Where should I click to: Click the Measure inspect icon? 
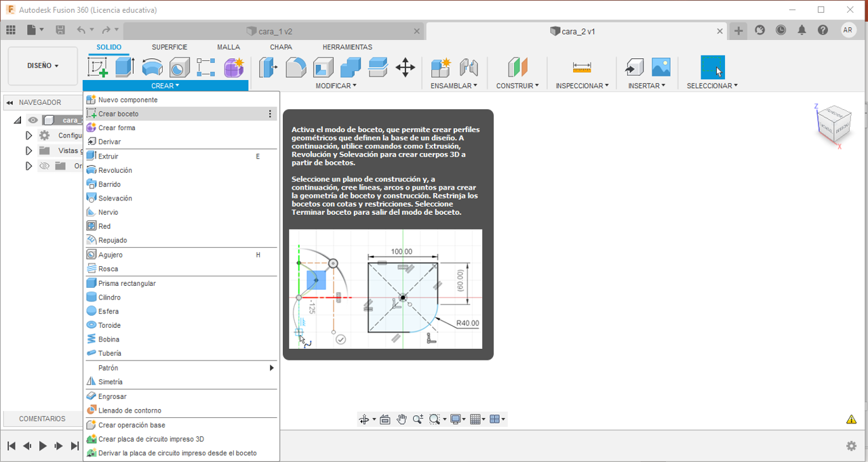click(x=582, y=67)
